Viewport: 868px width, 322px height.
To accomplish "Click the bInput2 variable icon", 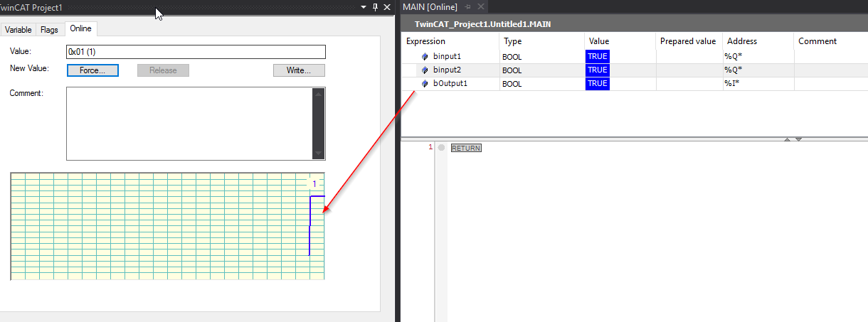I will [x=425, y=70].
